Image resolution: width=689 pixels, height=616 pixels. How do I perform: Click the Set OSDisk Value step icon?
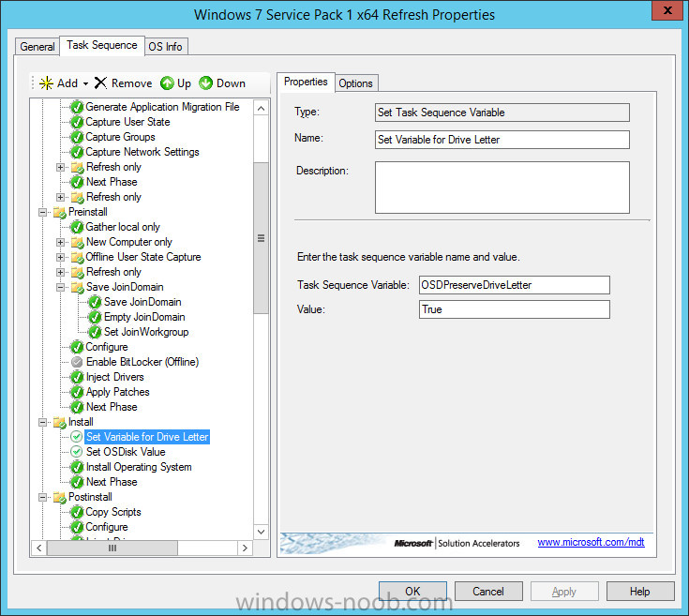click(x=77, y=452)
